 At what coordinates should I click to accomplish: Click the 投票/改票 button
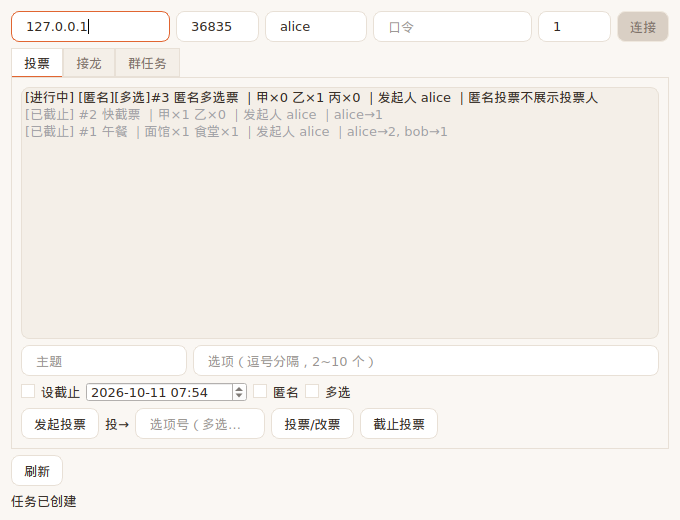coord(312,424)
